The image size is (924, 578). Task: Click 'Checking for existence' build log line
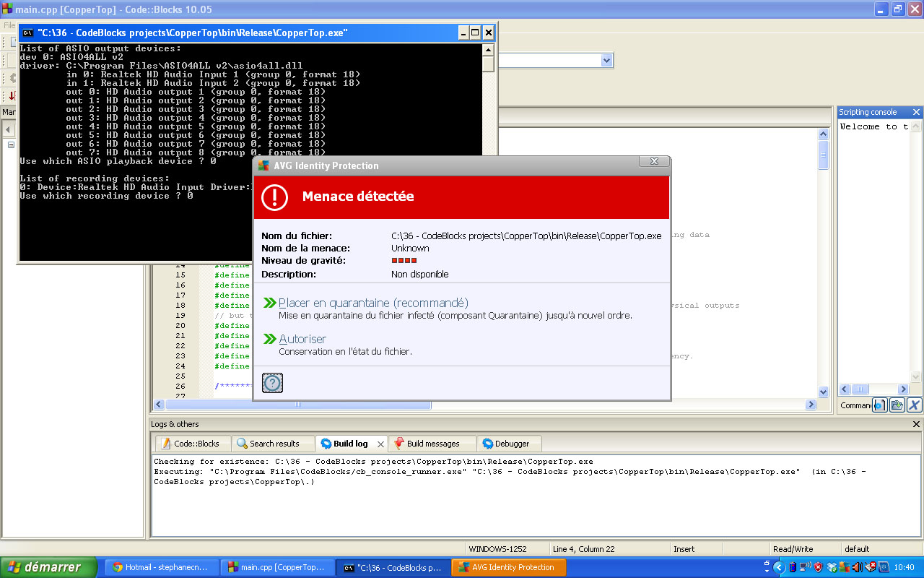(373, 461)
